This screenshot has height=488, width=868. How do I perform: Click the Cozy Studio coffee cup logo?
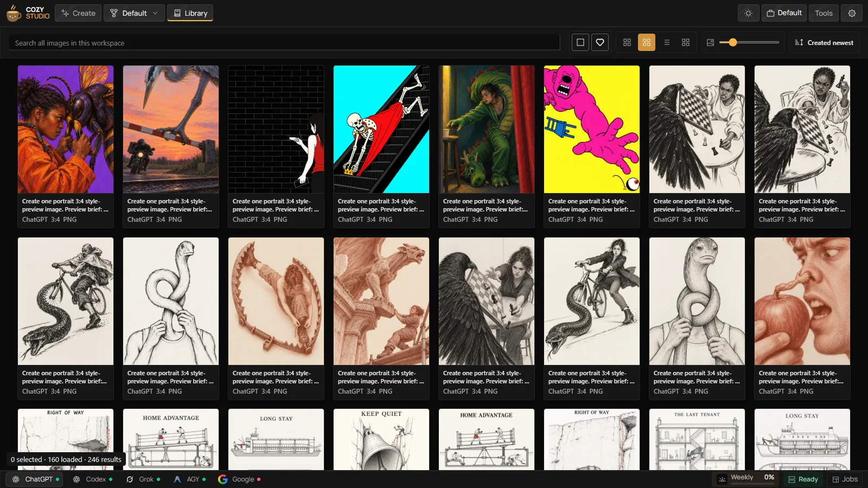point(14,13)
